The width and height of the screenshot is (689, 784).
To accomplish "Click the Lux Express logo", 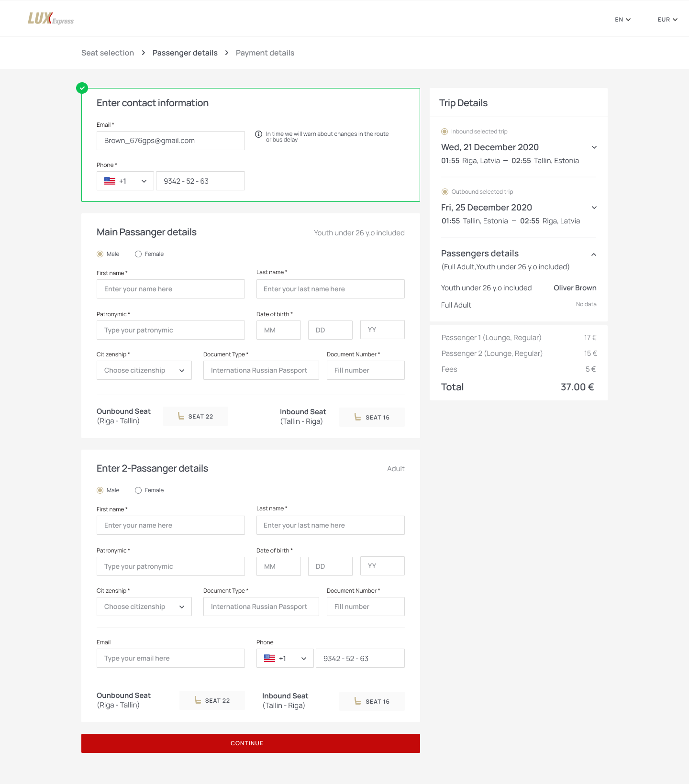I will [x=51, y=19].
